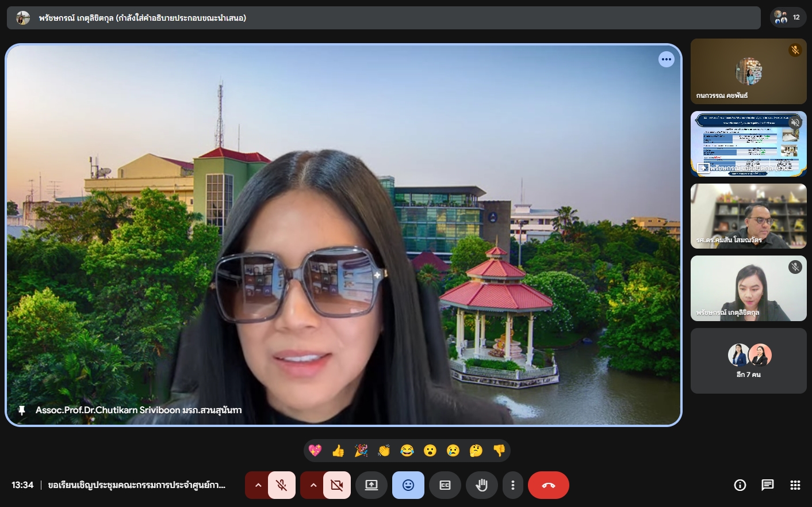
Task: Click the red leave call button
Action: (x=549, y=485)
